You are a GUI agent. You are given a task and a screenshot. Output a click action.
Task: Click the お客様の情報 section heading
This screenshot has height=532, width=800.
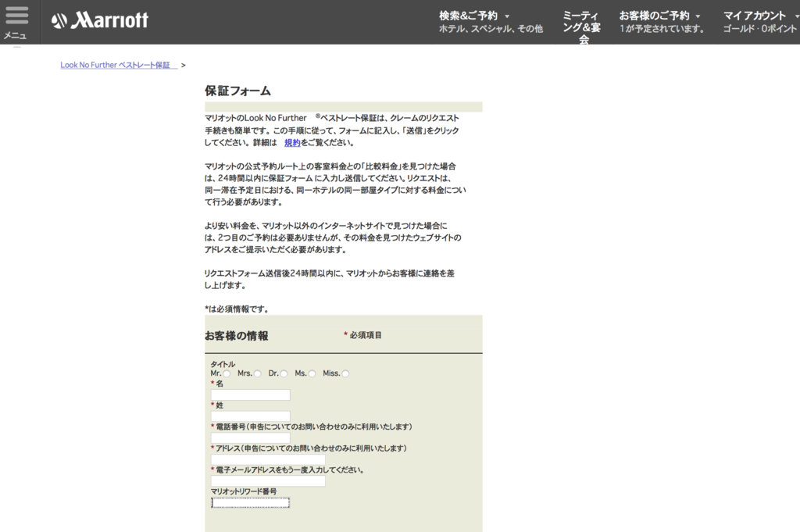(237, 336)
